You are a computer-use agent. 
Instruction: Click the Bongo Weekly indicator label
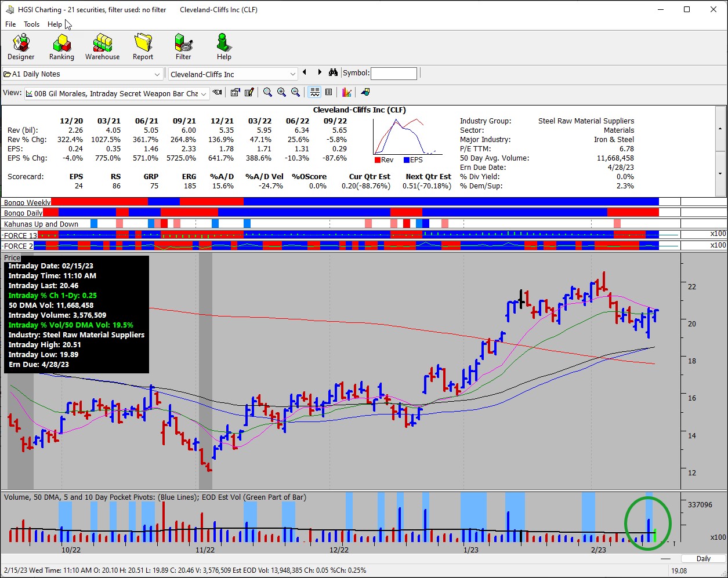[27, 202]
